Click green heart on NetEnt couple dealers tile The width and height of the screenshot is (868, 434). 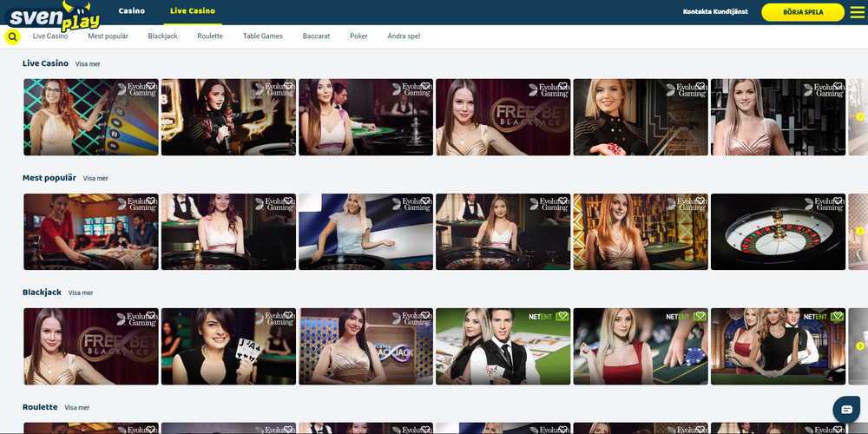point(562,316)
